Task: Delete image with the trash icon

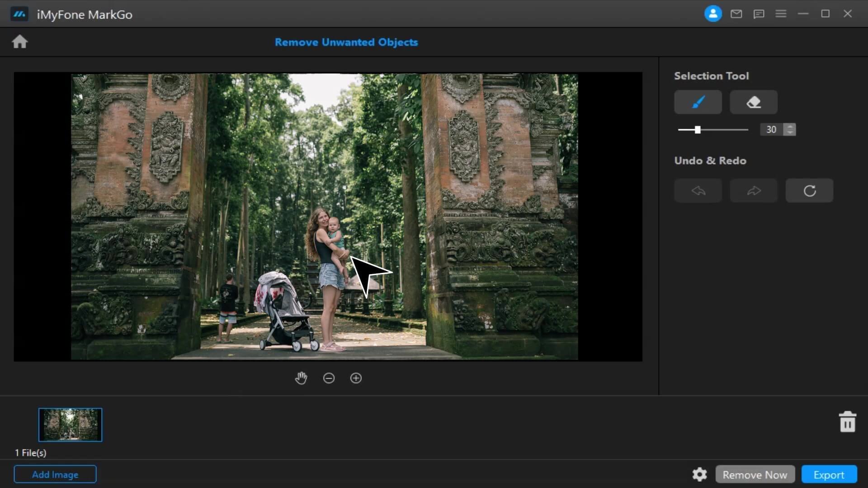Action: pyautogui.click(x=848, y=422)
